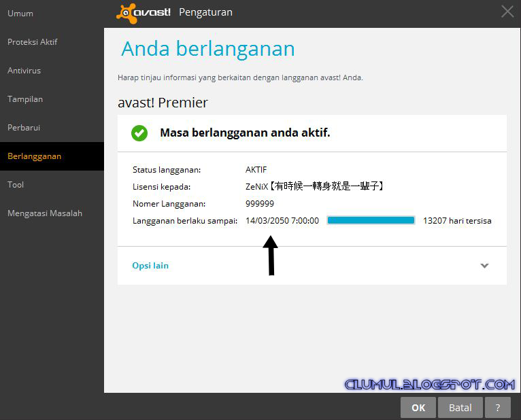The width and height of the screenshot is (521, 420).
Task: Click the green active checkmark icon
Action: point(139,133)
